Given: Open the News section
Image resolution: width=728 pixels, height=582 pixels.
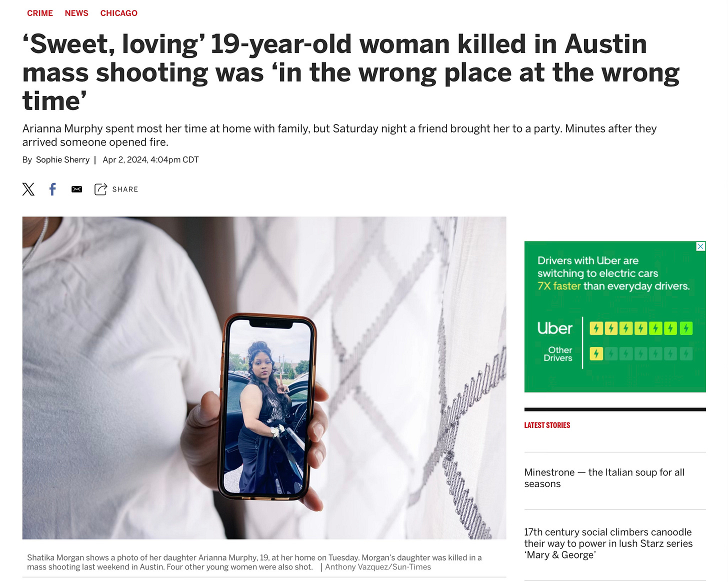Looking at the screenshot, I should point(76,13).
